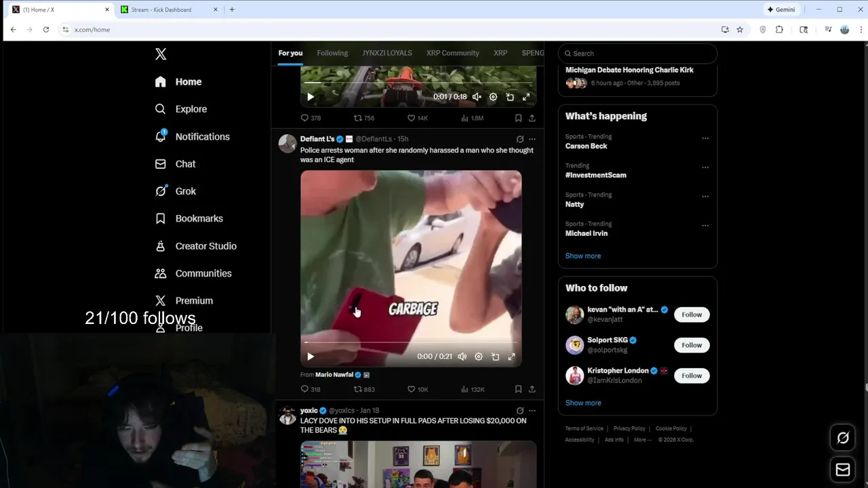The width and height of the screenshot is (868, 488).
Task: Open floating messages envelope button
Action: coord(843,469)
